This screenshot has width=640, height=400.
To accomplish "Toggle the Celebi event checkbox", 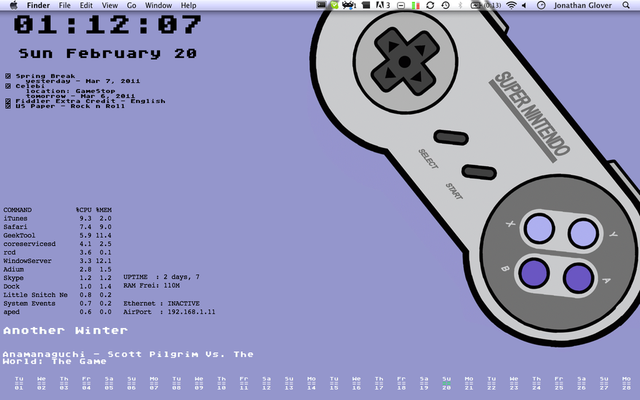I will tap(8, 86).
